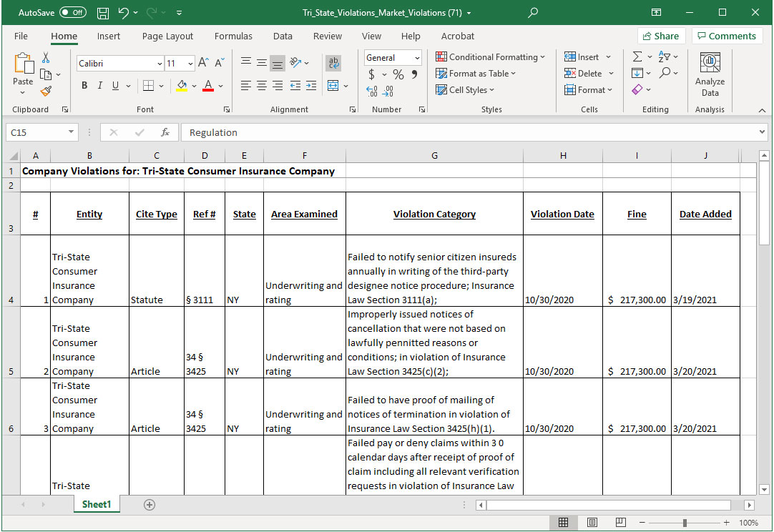
Task: Click Merge & Center icon
Action: click(x=333, y=86)
